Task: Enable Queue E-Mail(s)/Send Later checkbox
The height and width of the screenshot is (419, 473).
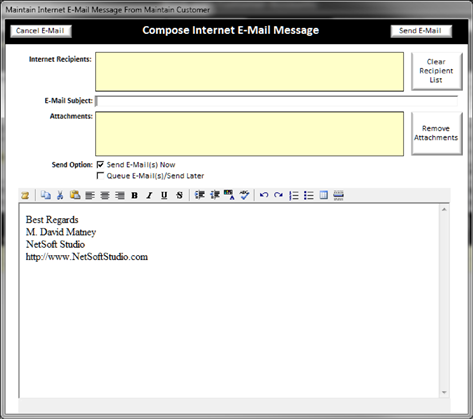Action: (100, 176)
